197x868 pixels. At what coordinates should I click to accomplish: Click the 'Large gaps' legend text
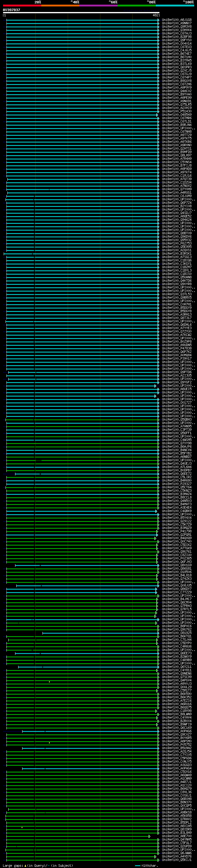13,866
